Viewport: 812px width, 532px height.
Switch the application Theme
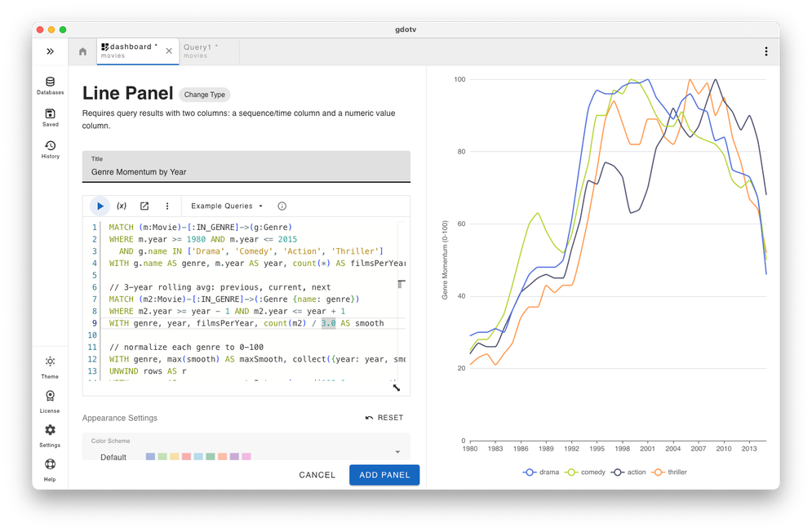[x=50, y=366]
